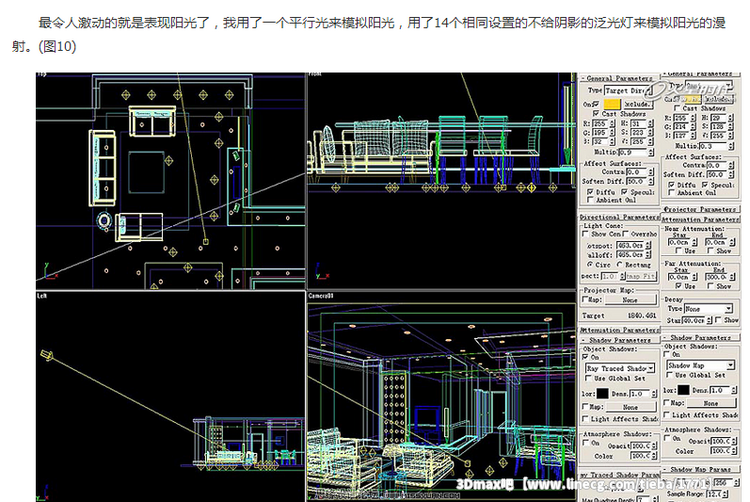The image size is (750, 502).
Task: Click the Falloff 465.0cm field
Action: (630, 255)
